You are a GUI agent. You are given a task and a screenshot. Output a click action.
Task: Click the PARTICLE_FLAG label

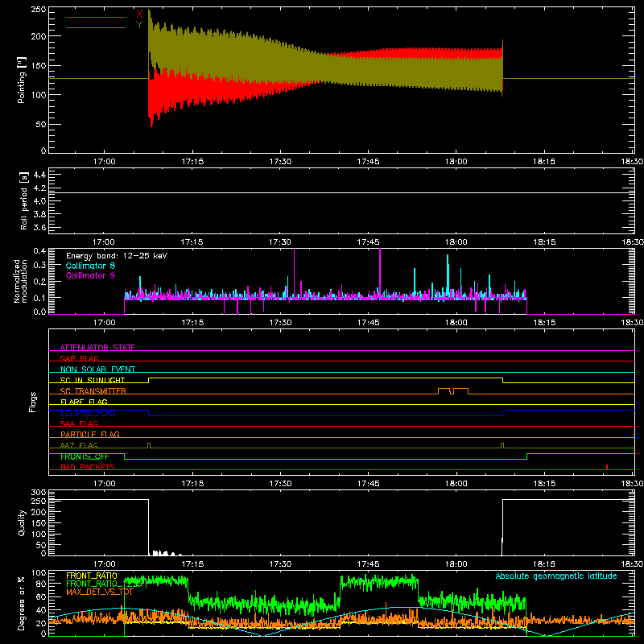(90, 434)
